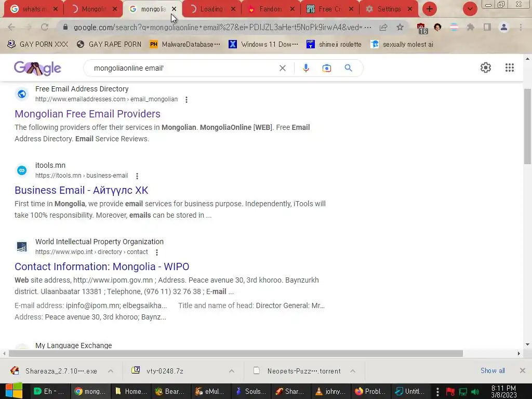Open Contact Information: Mongolia - WIPO result
The height and width of the screenshot is (399, 532).
click(102, 267)
